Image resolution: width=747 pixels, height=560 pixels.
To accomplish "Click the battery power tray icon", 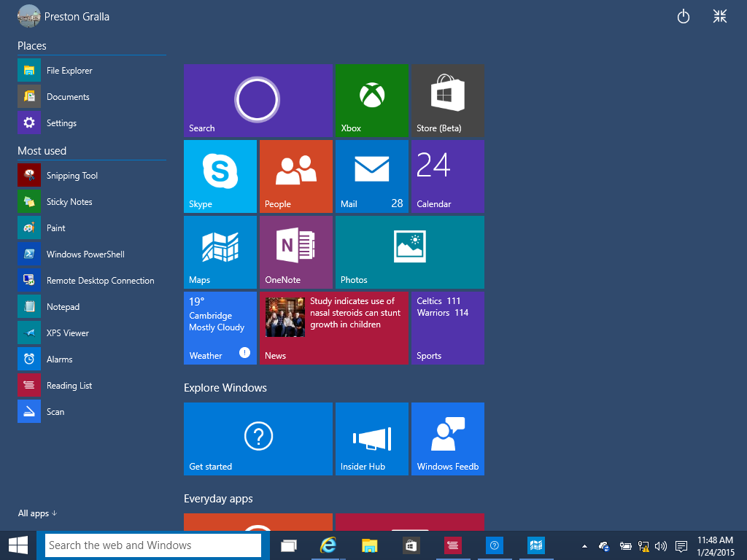I will click(x=625, y=546).
